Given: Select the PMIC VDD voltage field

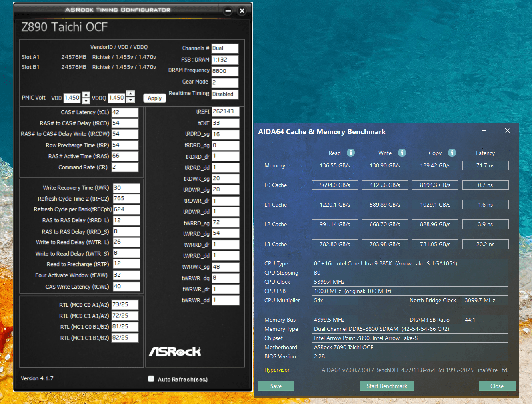Looking at the screenshot, I should [72, 98].
